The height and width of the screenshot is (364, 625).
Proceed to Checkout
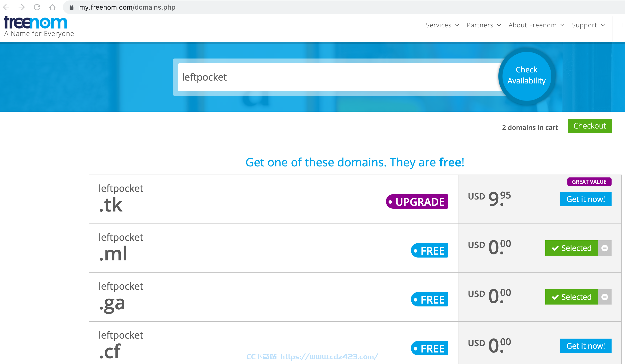pos(589,126)
